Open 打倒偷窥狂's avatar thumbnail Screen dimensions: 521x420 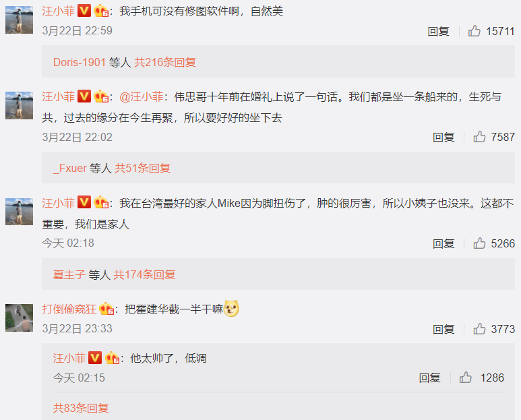click(x=20, y=318)
